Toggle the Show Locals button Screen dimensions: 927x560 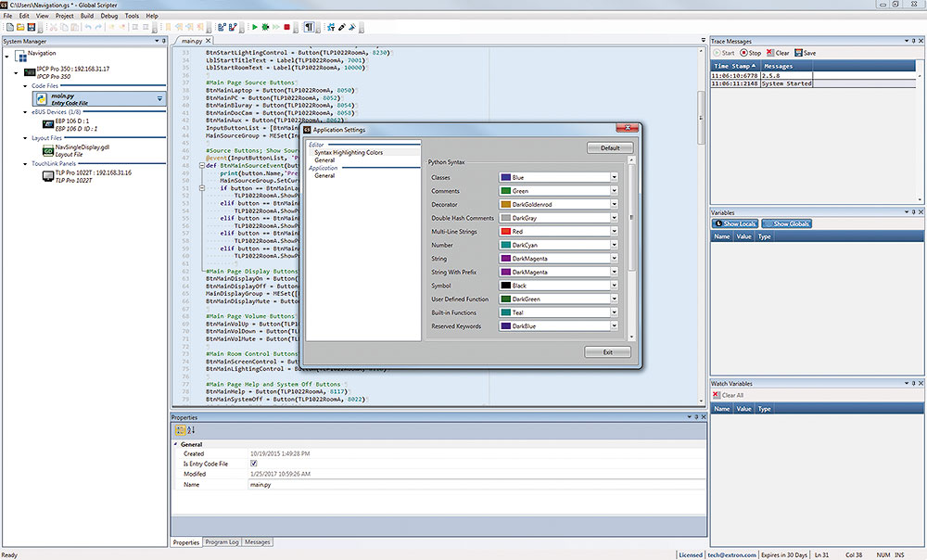pos(735,224)
